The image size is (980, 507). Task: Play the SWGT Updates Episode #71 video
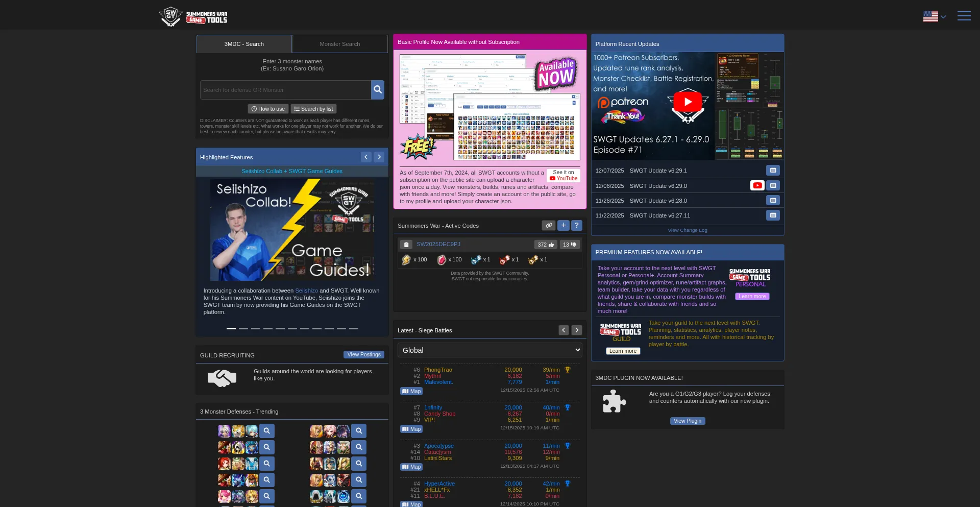(x=687, y=102)
